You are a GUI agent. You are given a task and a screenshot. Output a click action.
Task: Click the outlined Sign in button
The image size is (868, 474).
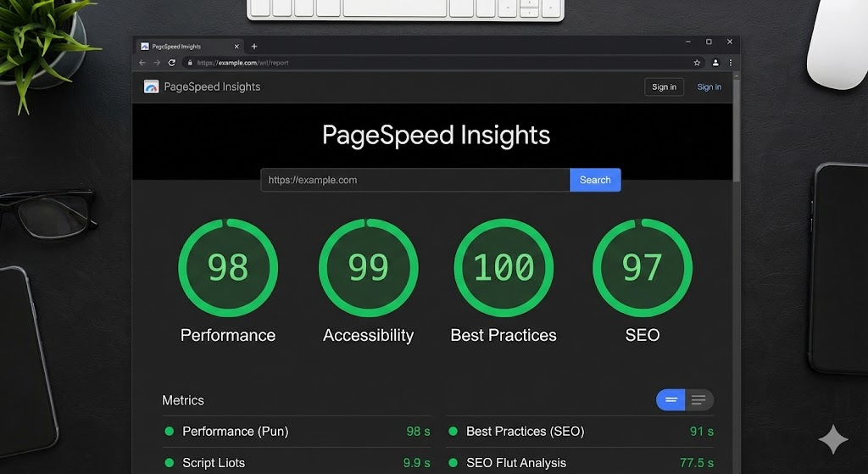(664, 87)
